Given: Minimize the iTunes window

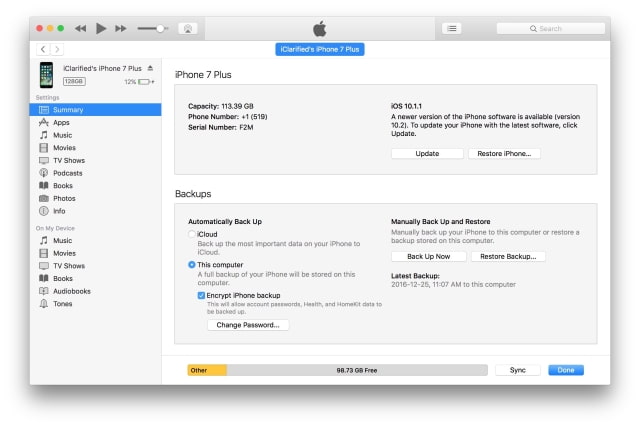Looking at the screenshot, I should click(50, 28).
